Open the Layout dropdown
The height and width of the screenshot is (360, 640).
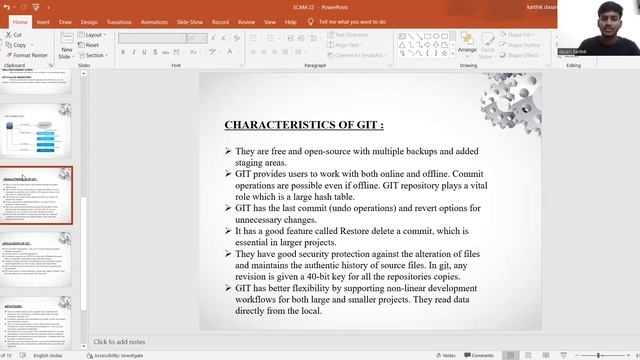tap(92, 35)
